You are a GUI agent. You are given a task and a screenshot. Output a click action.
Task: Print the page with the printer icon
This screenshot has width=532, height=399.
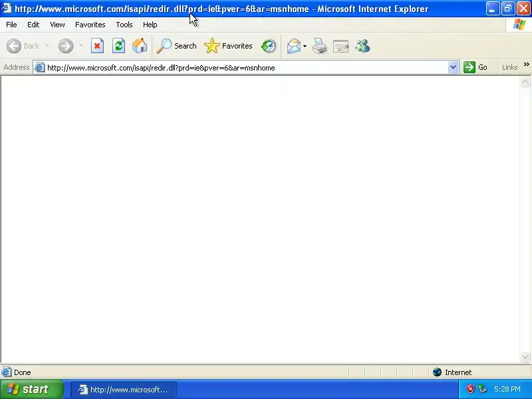tap(320, 46)
